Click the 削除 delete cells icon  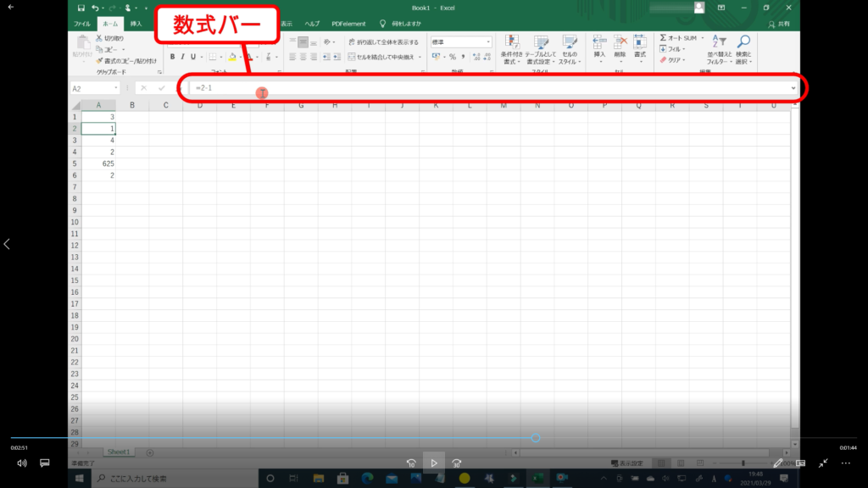620,42
